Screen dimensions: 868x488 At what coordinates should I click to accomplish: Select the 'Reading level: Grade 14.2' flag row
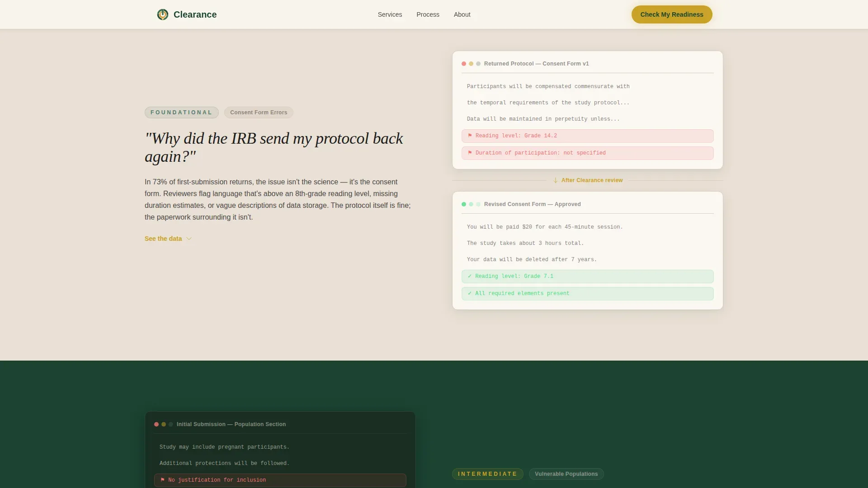point(588,136)
